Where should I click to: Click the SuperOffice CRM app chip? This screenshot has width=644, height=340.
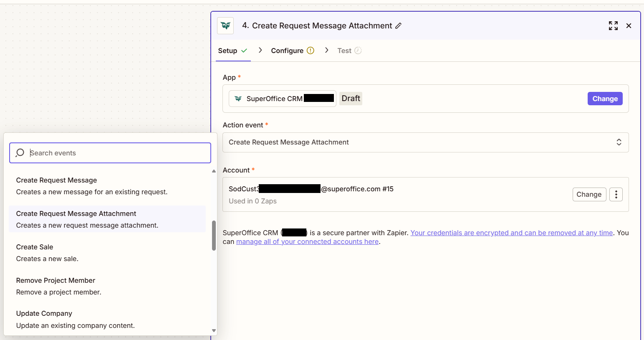pos(283,99)
